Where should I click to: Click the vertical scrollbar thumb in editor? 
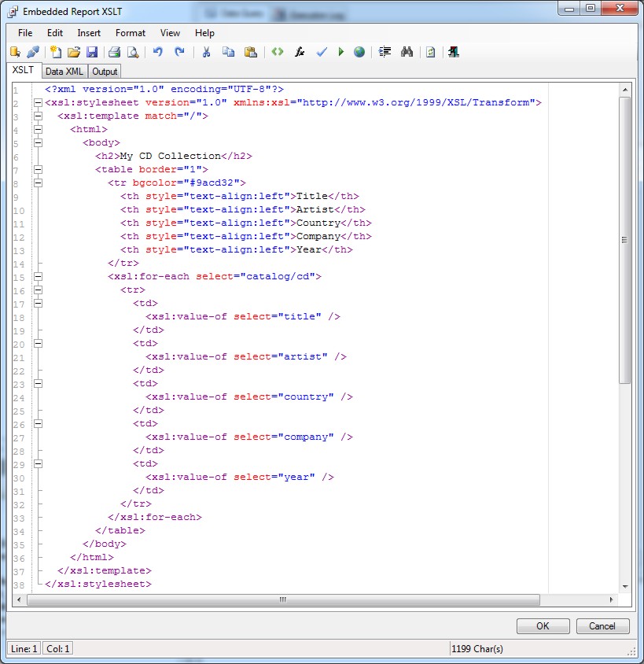pyautogui.click(x=624, y=240)
